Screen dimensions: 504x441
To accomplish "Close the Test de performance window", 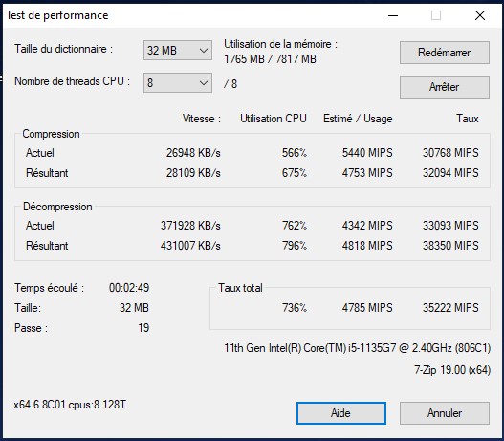I will (x=480, y=15).
